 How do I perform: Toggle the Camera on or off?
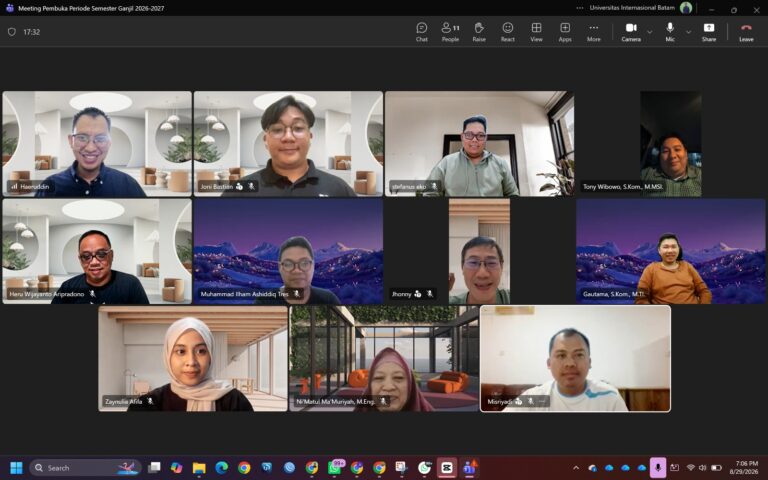pos(631,32)
